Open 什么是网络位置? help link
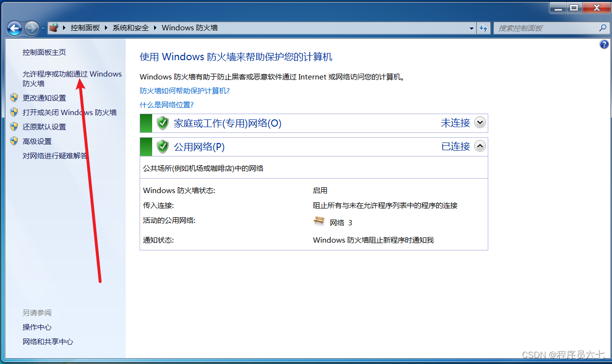This screenshot has height=364, width=612. click(x=167, y=104)
